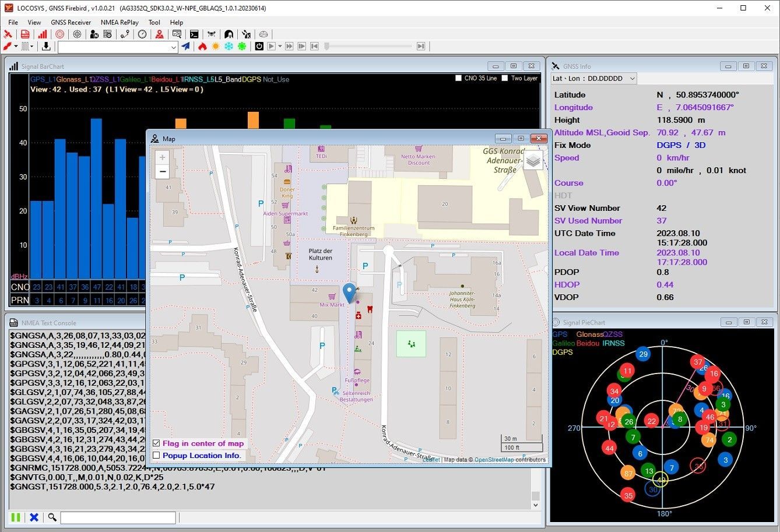Click the blue snowflake cold start icon
780x532 pixels.
[229, 47]
